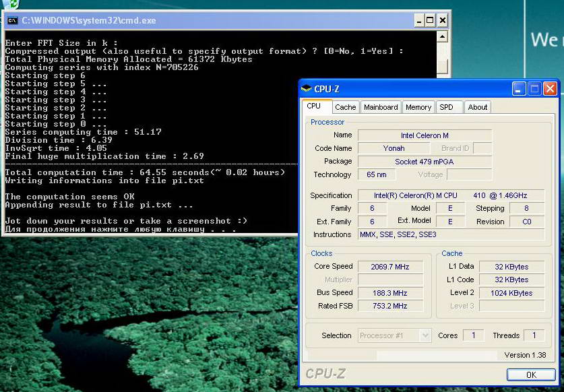Click the Ext. Model value 'E'

pyautogui.click(x=450, y=222)
